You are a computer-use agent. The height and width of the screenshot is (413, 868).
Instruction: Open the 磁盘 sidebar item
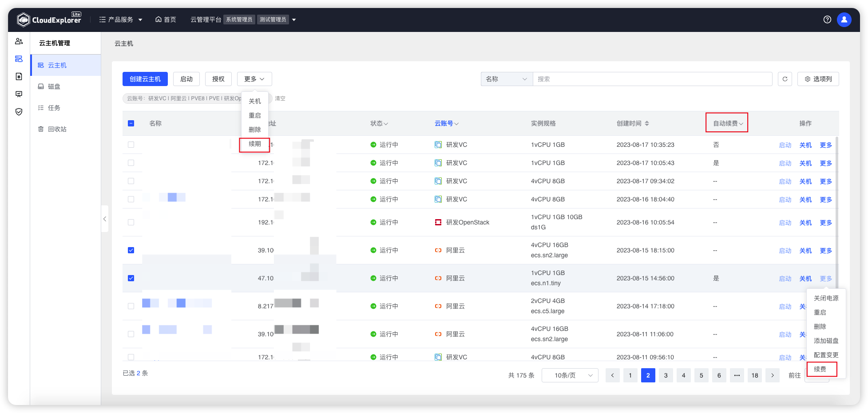(x=66, y=87)
